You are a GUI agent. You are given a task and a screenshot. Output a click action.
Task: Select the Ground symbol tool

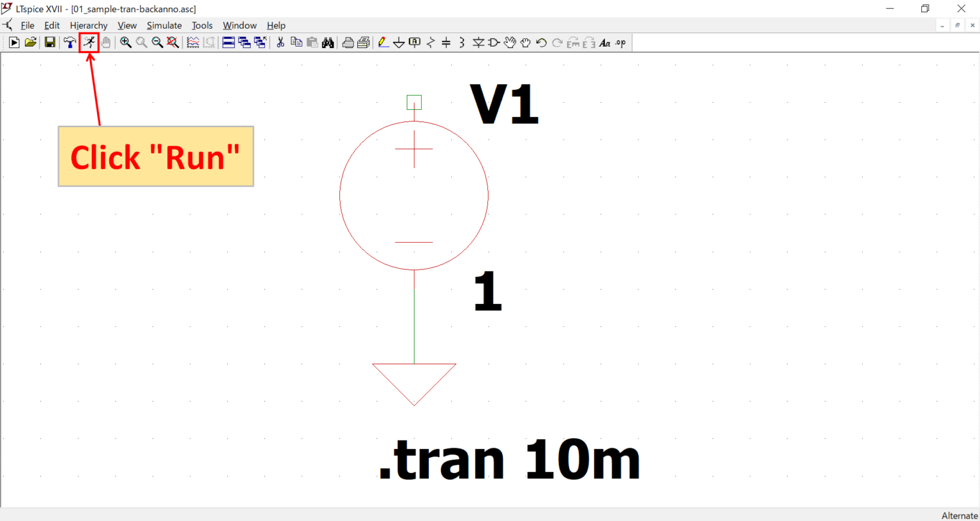tap(399, 42)
